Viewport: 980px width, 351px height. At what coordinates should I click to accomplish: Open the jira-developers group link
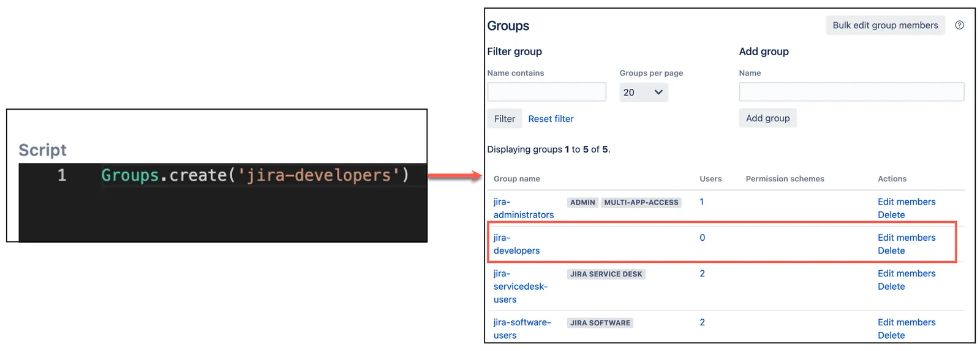pyautogui.click(x=516, y=244)
